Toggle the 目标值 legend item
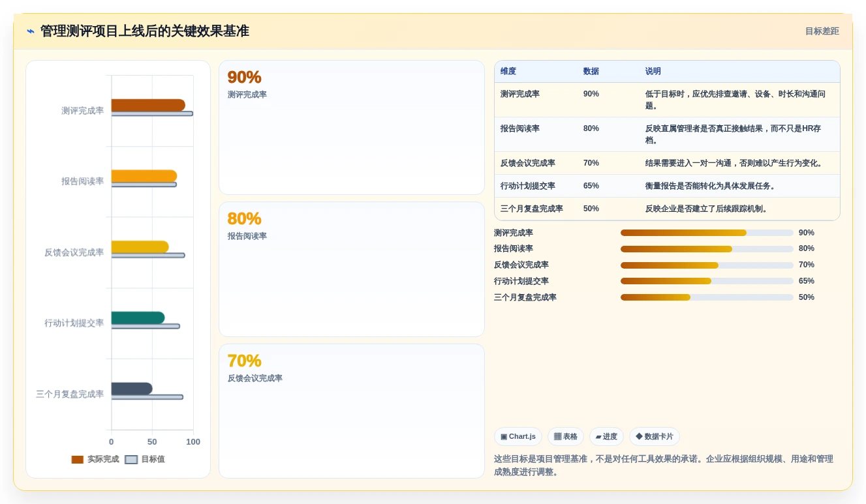The image size is (866, 504). (145, 459)
